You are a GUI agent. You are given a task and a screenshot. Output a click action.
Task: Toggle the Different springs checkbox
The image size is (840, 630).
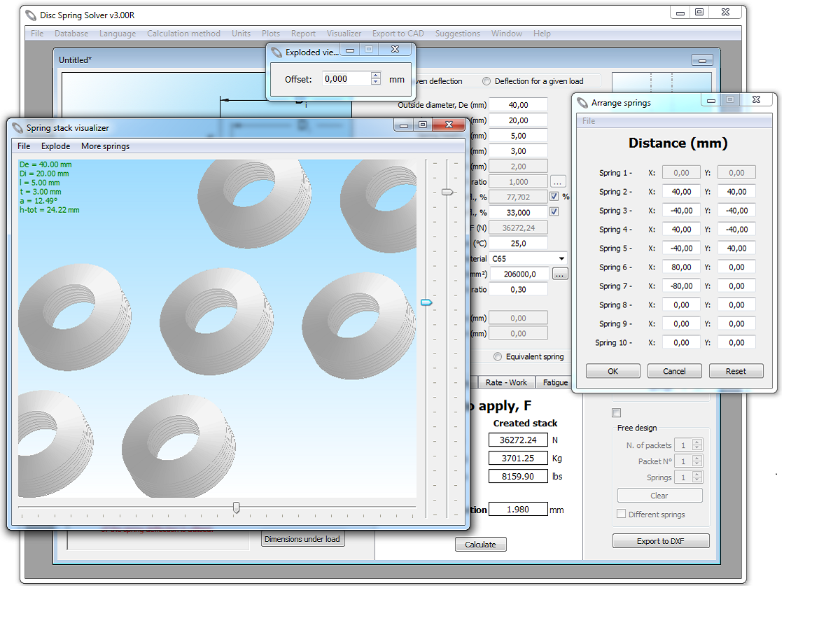pyautogui.click(x=621, y=514)
